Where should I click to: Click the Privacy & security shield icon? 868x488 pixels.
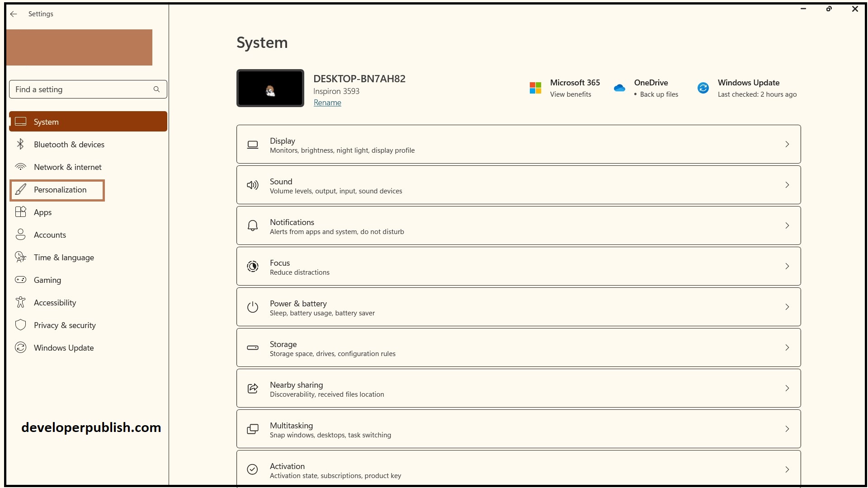coord(20,325)
